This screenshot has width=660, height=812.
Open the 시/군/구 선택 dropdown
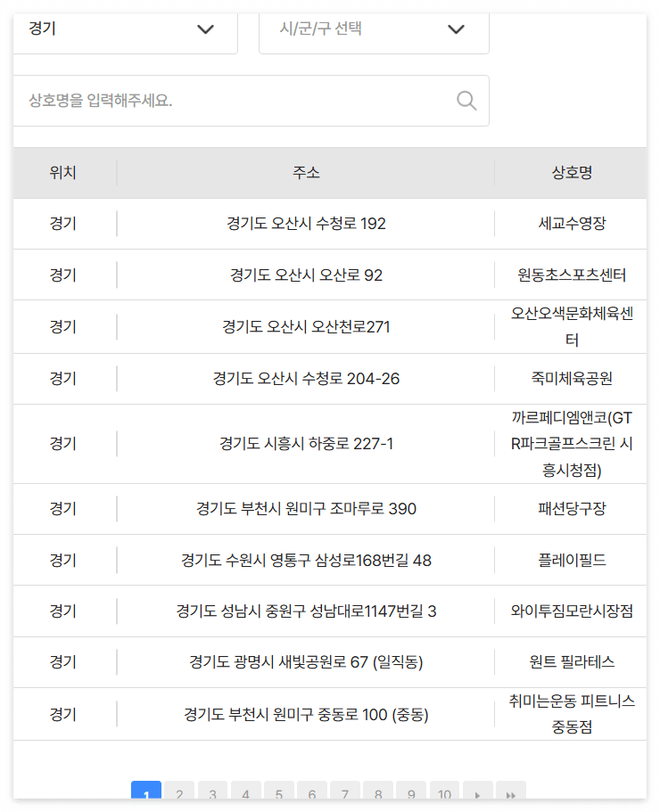(374, 29)
